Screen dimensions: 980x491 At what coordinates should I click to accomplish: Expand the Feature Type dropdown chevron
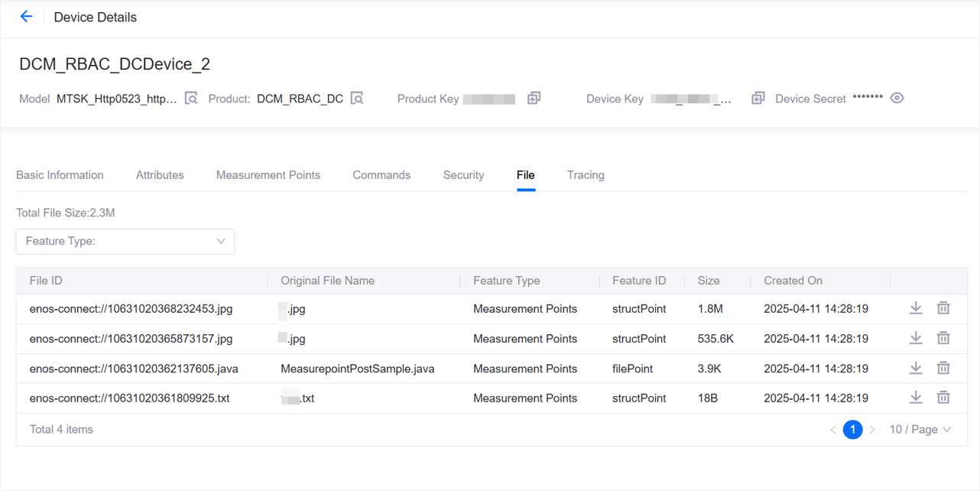[x=222, y=241]
